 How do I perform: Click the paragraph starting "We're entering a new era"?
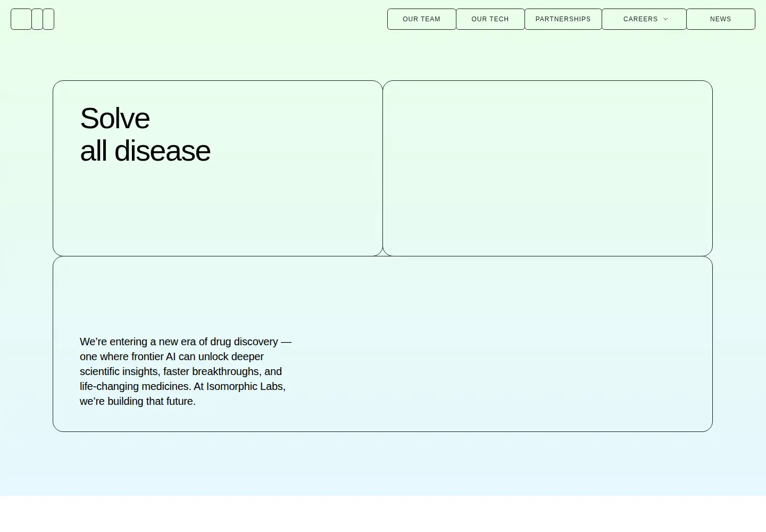186,371
